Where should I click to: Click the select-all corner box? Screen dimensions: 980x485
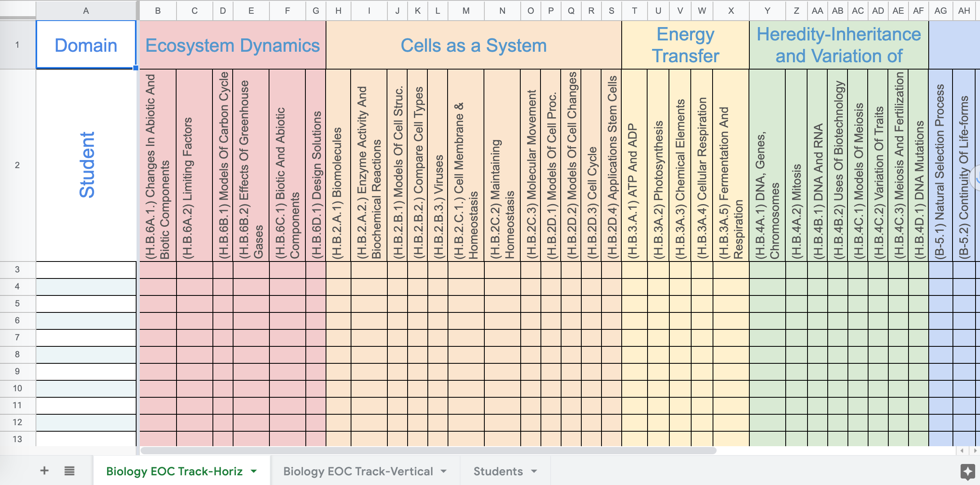pyautogui.click(x=17, y=10)
